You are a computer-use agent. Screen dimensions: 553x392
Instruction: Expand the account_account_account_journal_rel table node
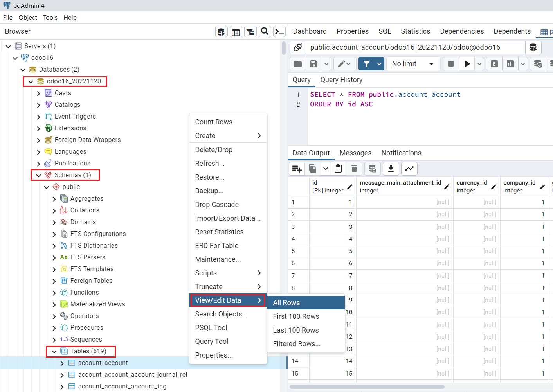62,375
